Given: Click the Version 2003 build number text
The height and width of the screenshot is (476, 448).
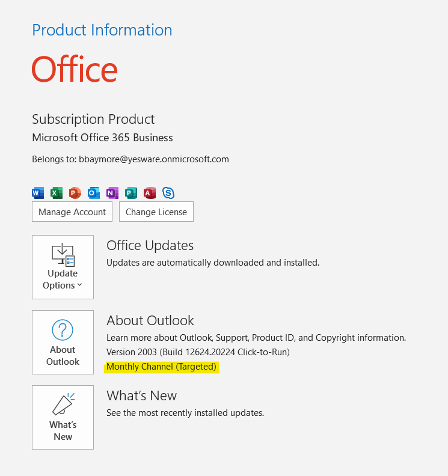Looking at the screenshot, I should 198,352.
